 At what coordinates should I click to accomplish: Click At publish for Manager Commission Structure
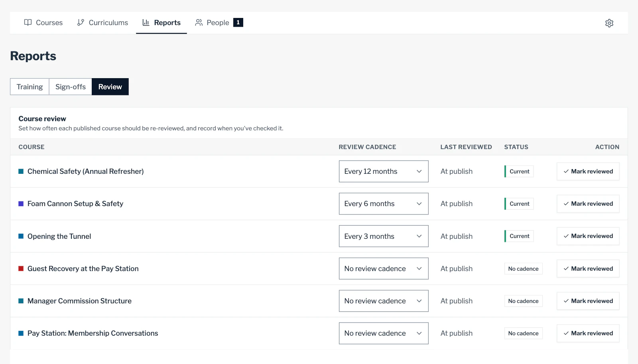pyautogui.click(x=457, y=301)
